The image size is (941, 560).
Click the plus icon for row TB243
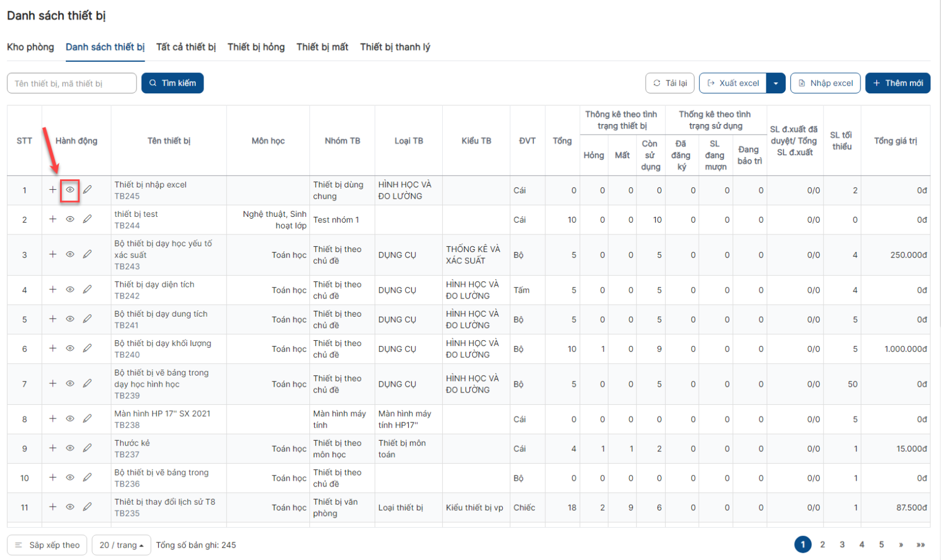(x=53, y=254)
